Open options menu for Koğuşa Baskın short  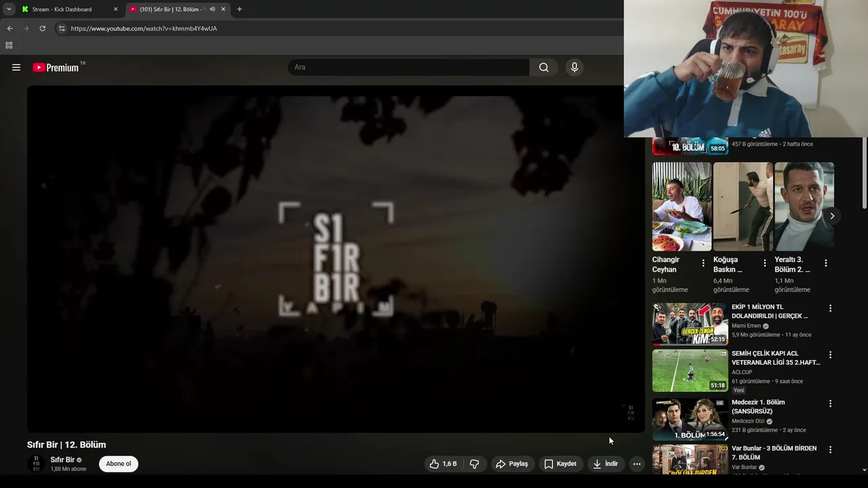(765, 263)
